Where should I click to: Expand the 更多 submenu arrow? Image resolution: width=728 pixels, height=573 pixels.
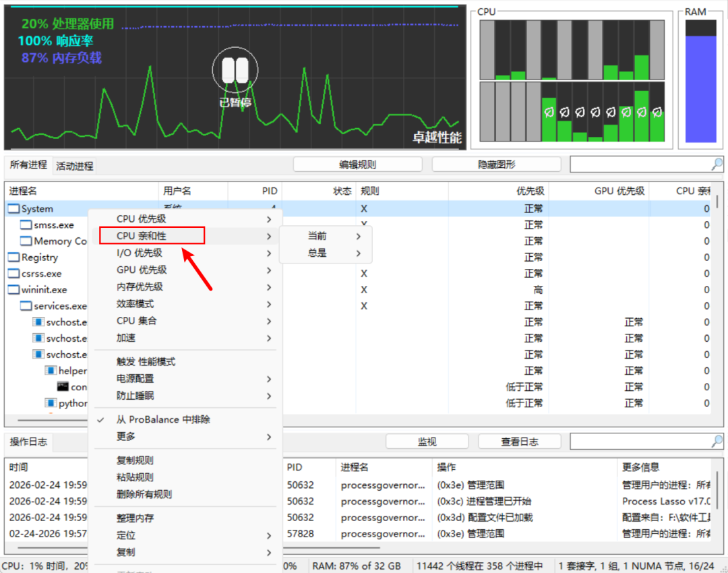click(x=269, y=437)
